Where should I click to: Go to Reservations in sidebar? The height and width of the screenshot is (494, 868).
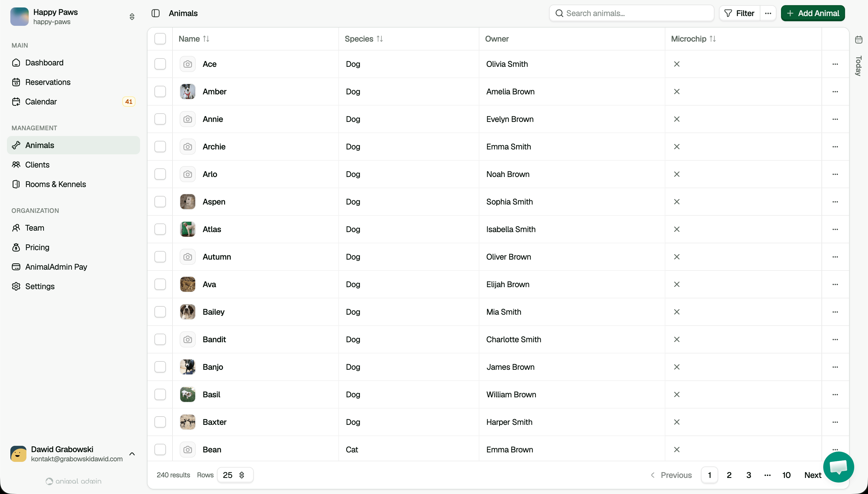point(73,82)
